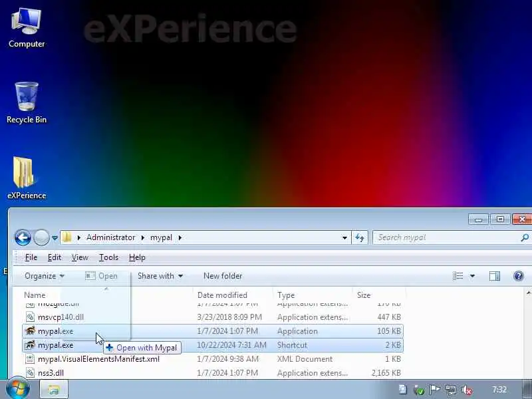This screenshot has height=399, width=532.
Task: Click the msvcp140.dll file icon
Action: pyautogui.click(x=30, y=317)
